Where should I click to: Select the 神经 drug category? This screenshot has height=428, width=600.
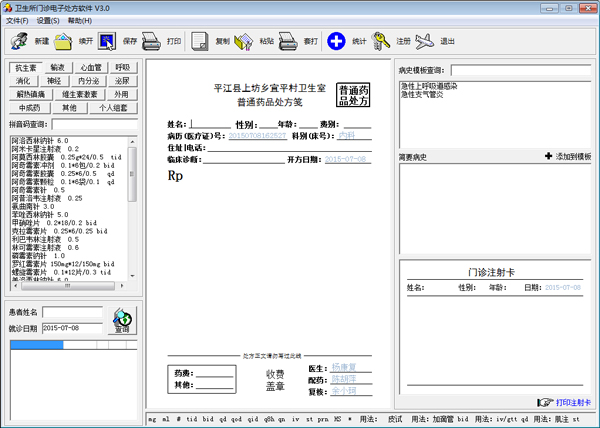(54, 81)
